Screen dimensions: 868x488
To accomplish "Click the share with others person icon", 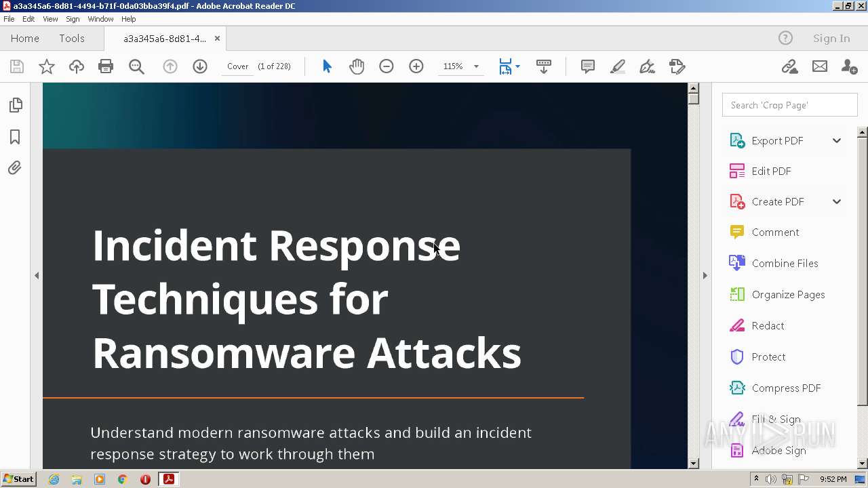I will click(x=849, y=66).
